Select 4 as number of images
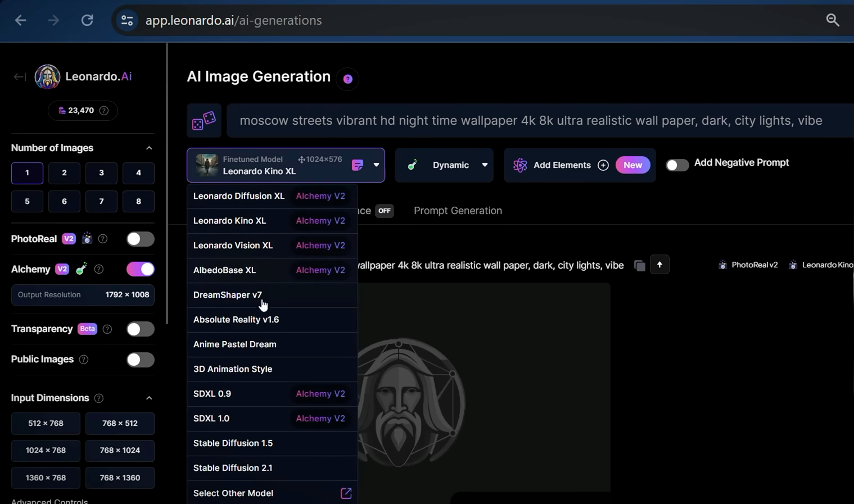 [x=138, y=173]
